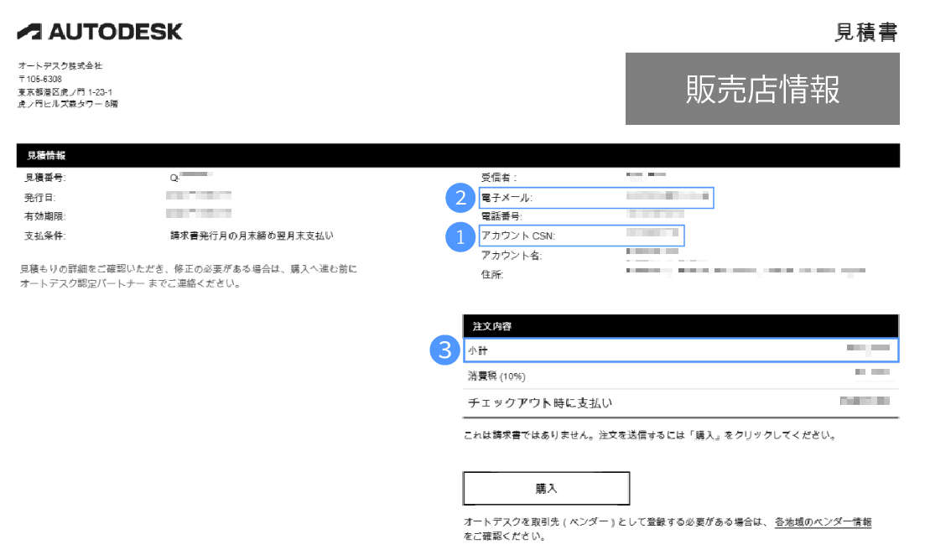Click the オートデスクを取引先 vendor registration text

pos(616,521)
